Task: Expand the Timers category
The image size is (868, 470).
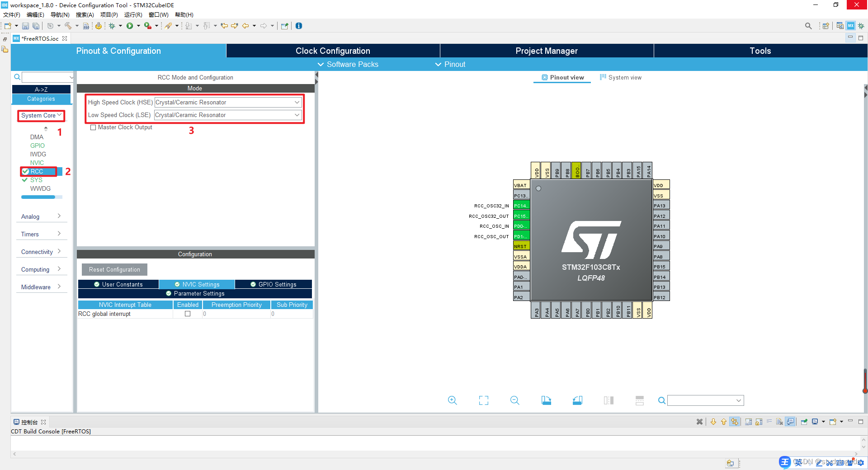Action: (41, 234)
